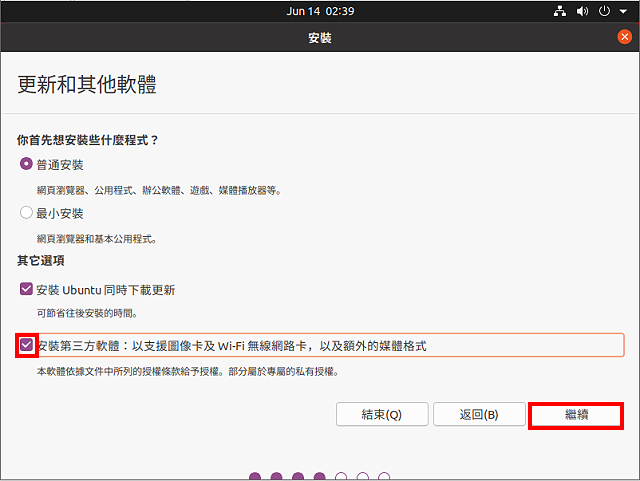Viewport: 640px width, 481px height.
Task: Open the clock showing Jun 14 02:39
Action: (319, 11)
